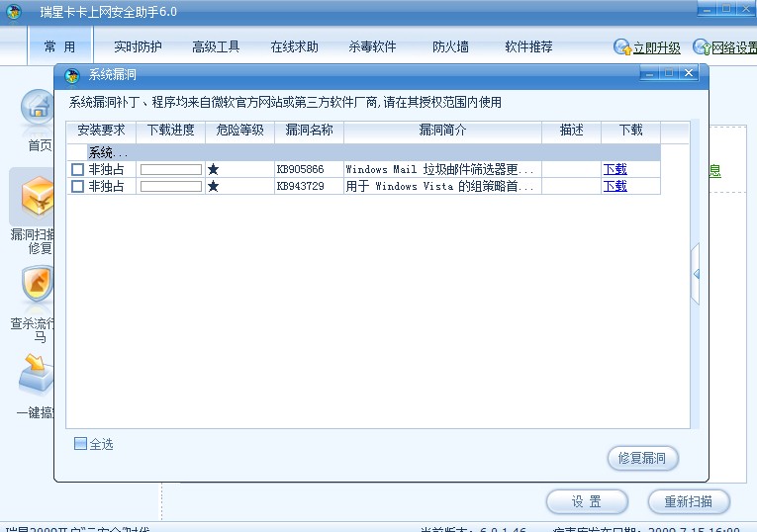Collapse the side panel with the arrow handle

[696, 274]
